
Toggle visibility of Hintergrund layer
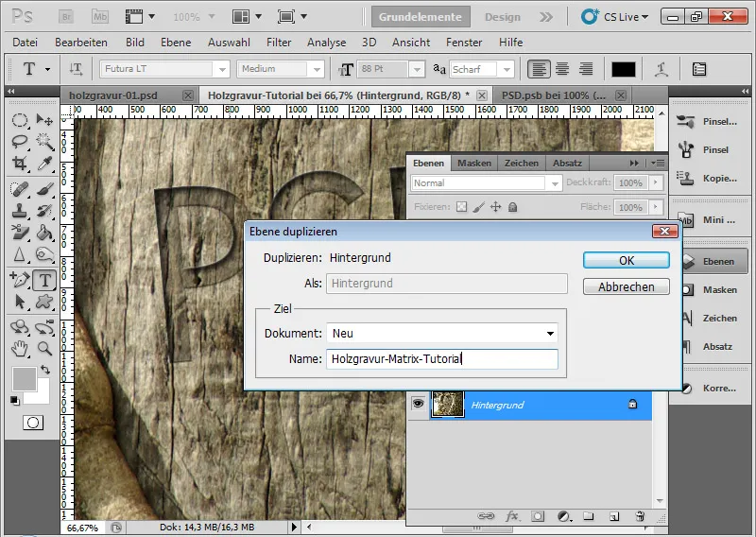[418, 404]
